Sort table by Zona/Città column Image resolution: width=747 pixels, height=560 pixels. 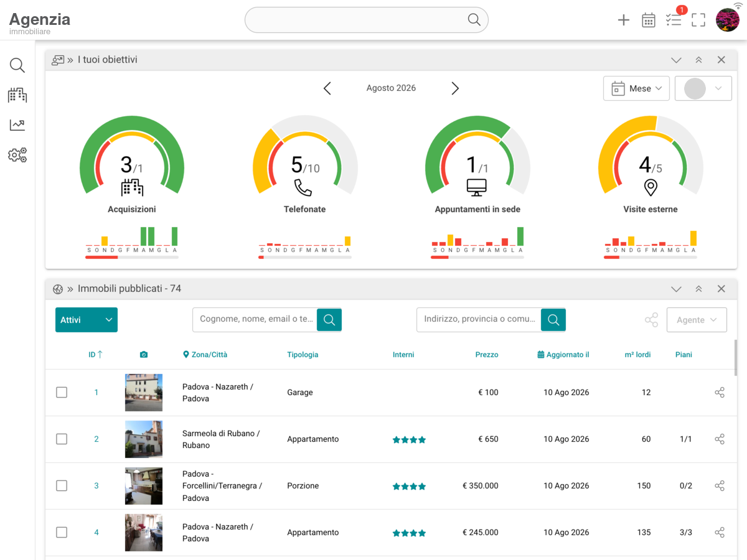(205, 355)
